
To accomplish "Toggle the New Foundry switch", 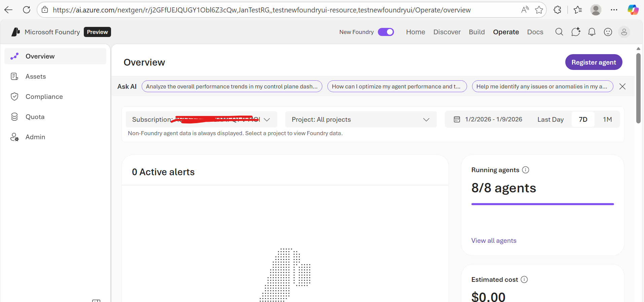I will pyautogui.click(x=386, y=32).
